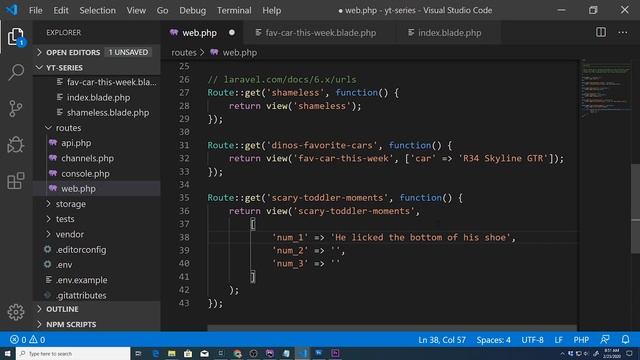Open the Edit menu

tap(61, 10)
